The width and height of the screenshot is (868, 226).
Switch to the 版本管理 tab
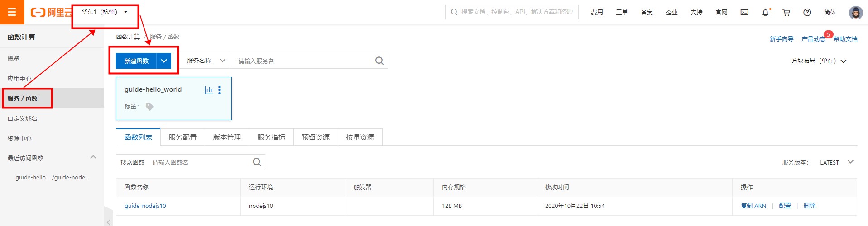tap(227, 137)
